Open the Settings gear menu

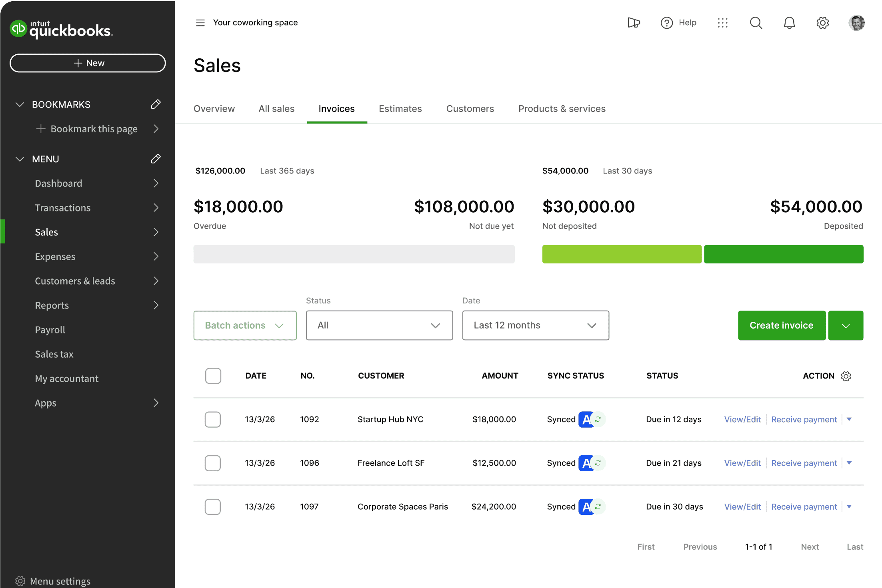(x=822, y=23)
